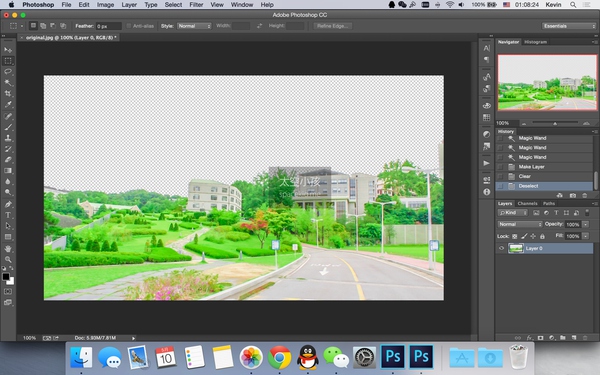The width and height of the screenshot is (600, 375).
Task: Select the Type tool
Action: [x=8, y=215]
